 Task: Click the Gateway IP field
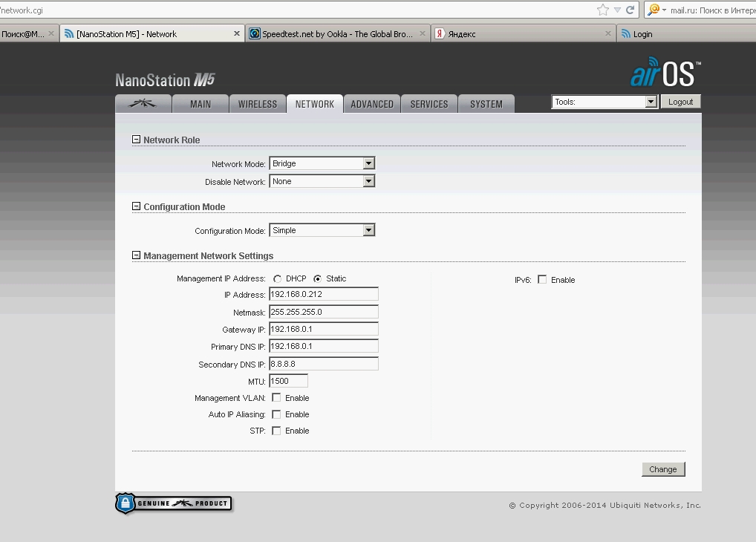pyautogui.click(x=324, y=330)
